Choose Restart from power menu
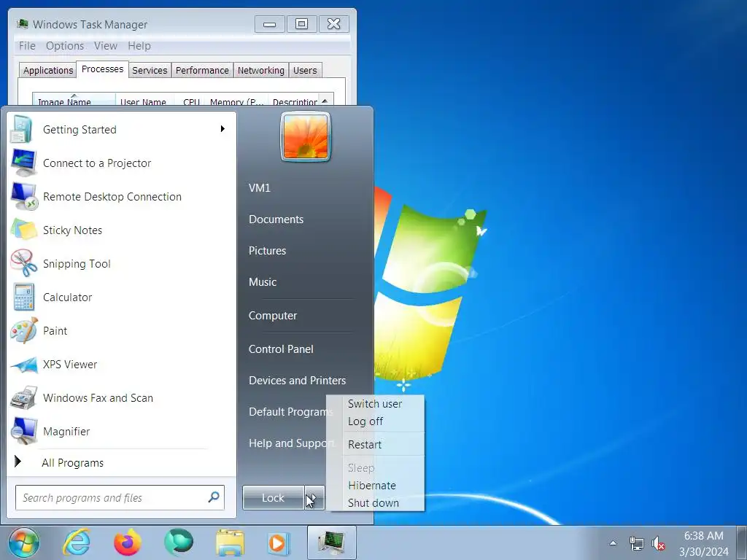This screenshot has height=560, width=747. point(365,445)
